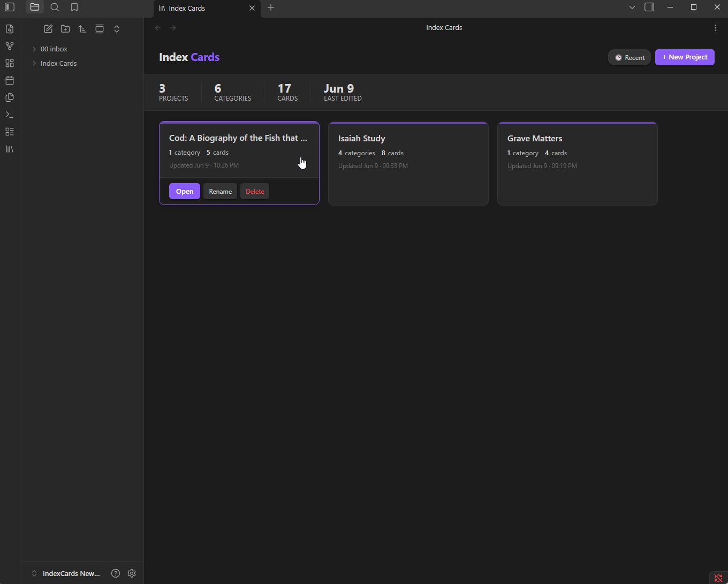Expand or collapse all folders icon

(117, 29)
